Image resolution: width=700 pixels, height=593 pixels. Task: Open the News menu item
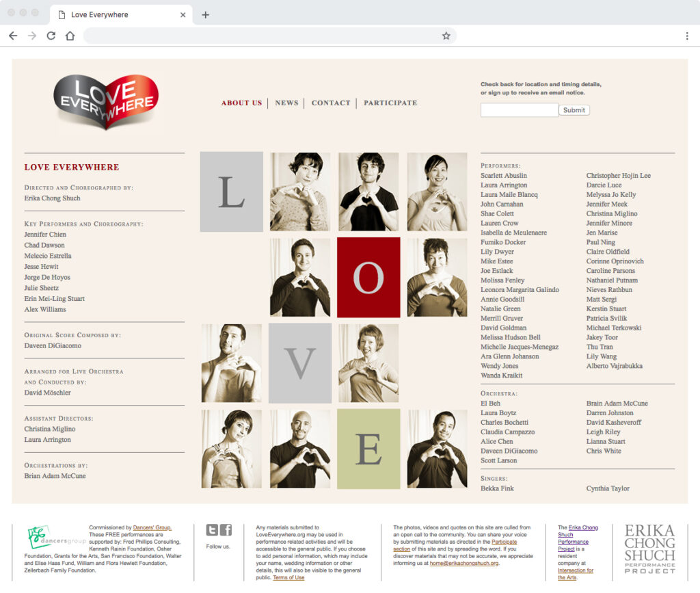286,103
